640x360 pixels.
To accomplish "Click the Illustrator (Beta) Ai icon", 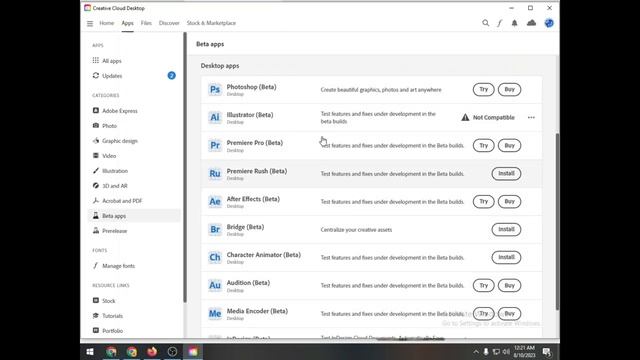I will click(x=215, y=118).
